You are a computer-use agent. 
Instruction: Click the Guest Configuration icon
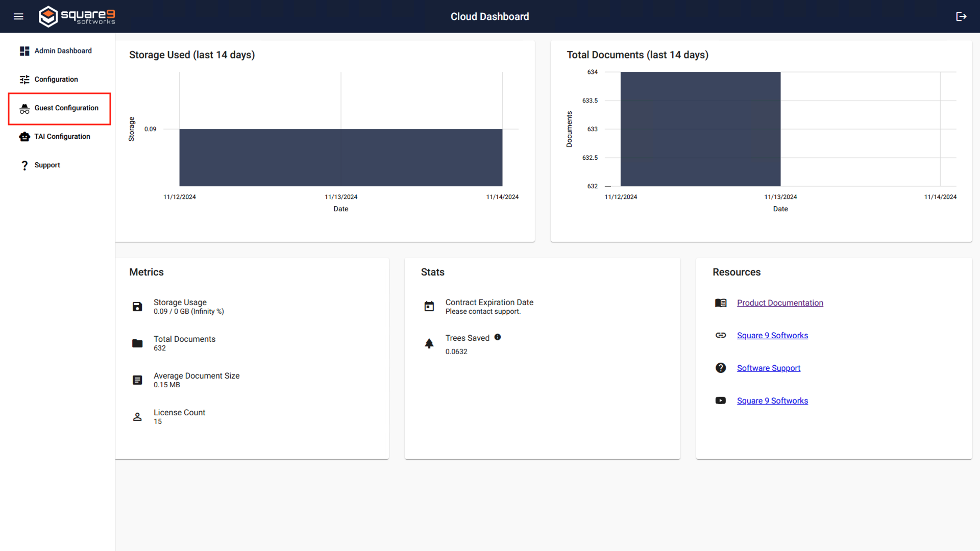(x=24, y=108)
